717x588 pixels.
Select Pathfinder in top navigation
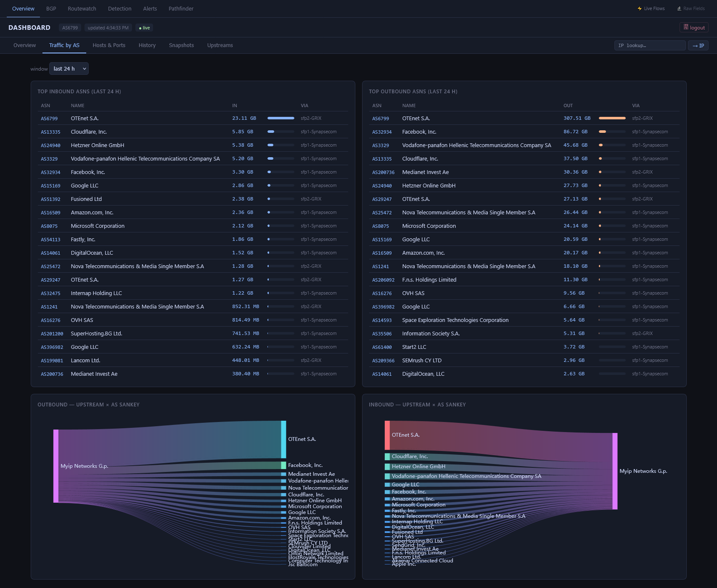click(181, 8)
